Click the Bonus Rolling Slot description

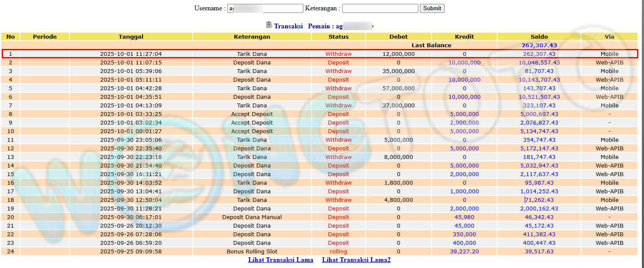(x=252, y=251)
